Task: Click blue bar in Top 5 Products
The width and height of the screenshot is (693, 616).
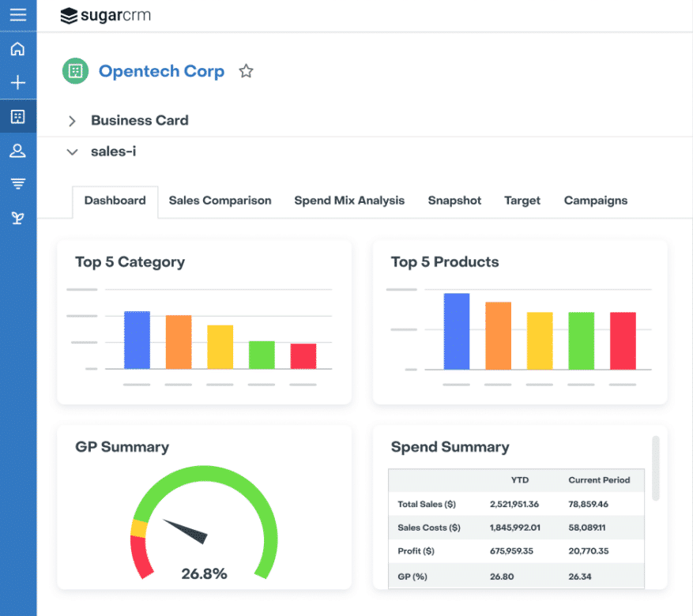Action: click(x=457, y=331)
